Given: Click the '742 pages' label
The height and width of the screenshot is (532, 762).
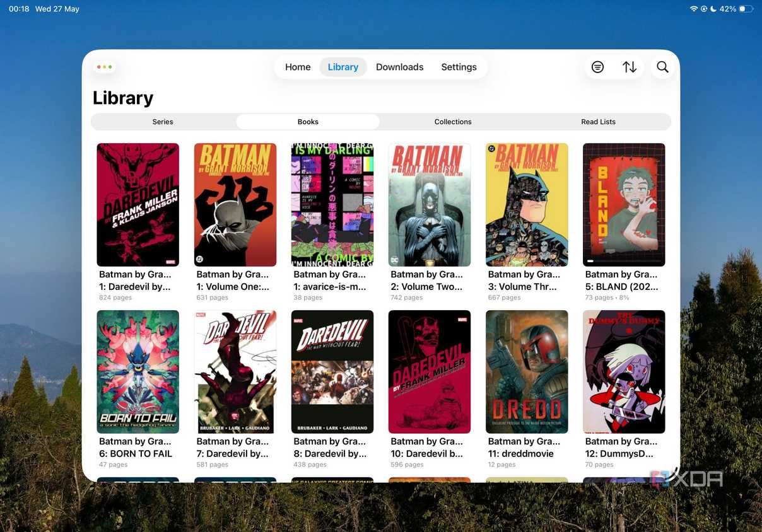Looking at the screenshot, I should pos(406,298).
